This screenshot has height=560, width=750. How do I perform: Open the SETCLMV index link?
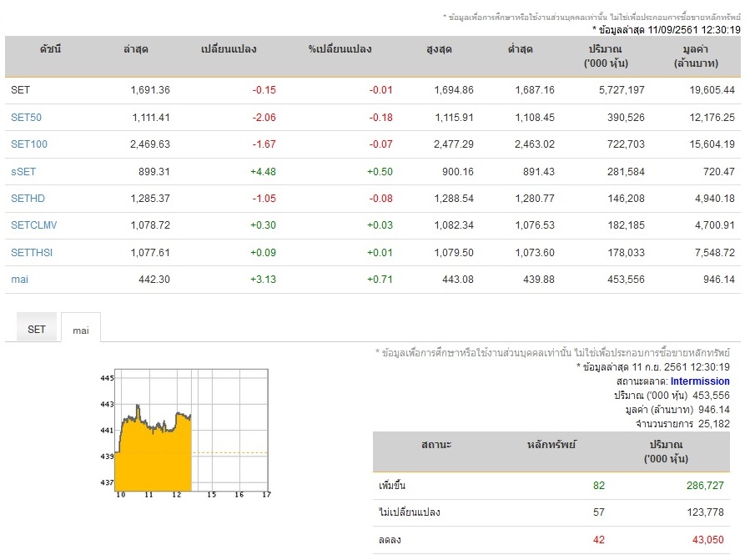point(34,225)
